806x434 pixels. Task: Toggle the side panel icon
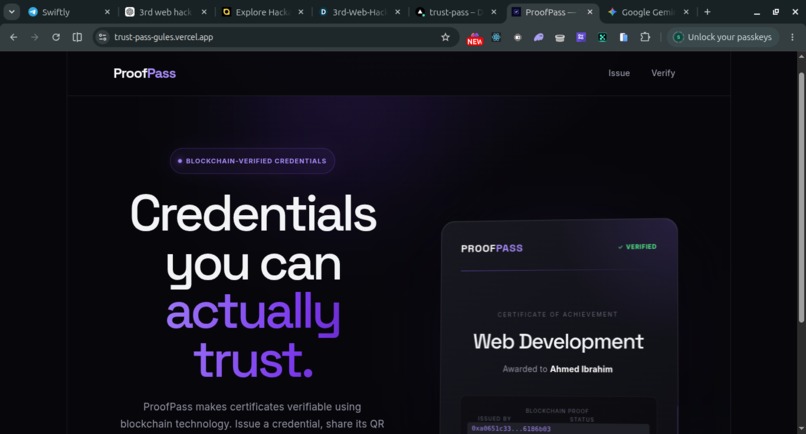[x=77, y=37]
